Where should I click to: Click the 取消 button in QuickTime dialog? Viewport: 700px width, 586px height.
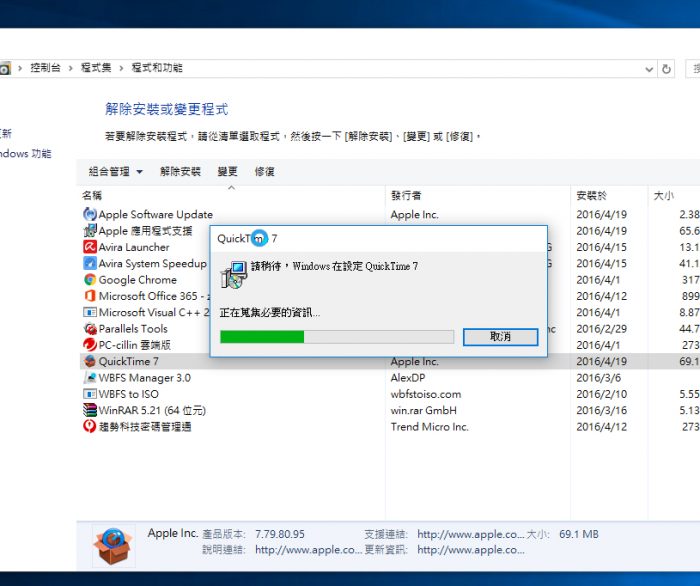(x=500, y=337)
